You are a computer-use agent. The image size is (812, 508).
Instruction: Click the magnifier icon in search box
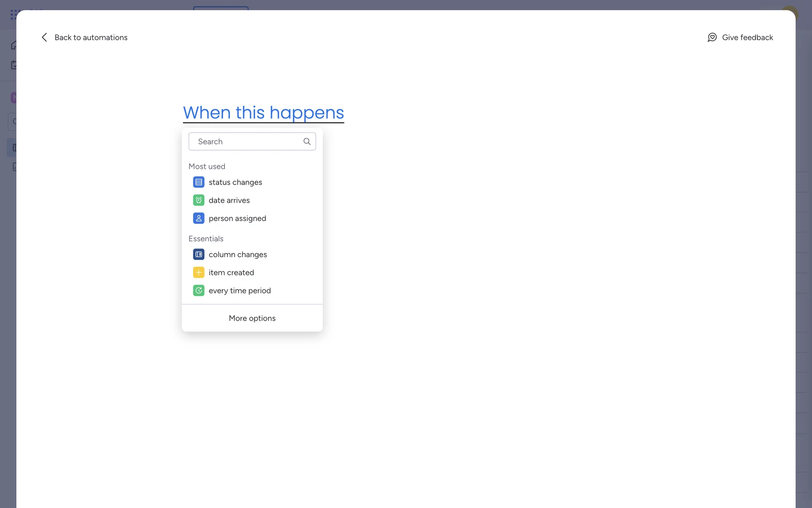(307, 141)
